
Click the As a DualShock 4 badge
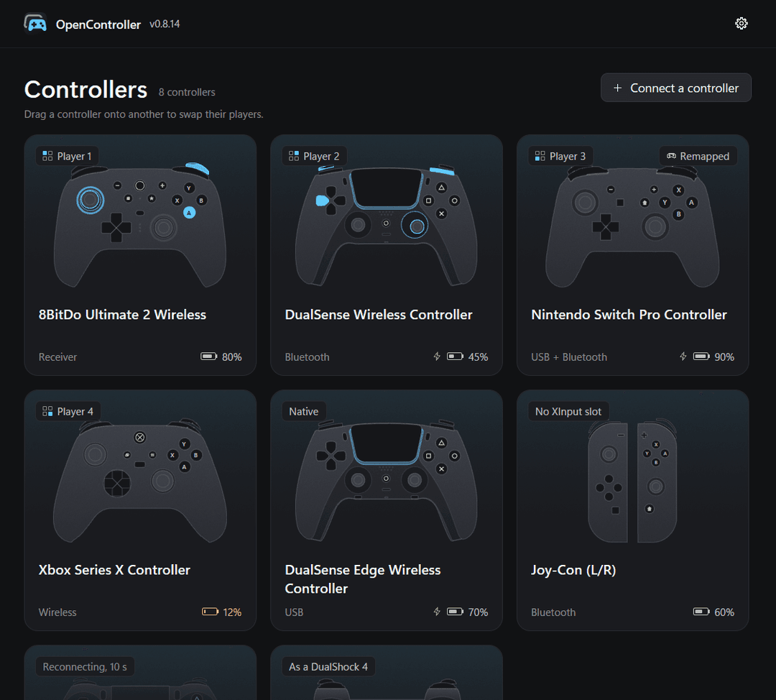click(328, 667)
